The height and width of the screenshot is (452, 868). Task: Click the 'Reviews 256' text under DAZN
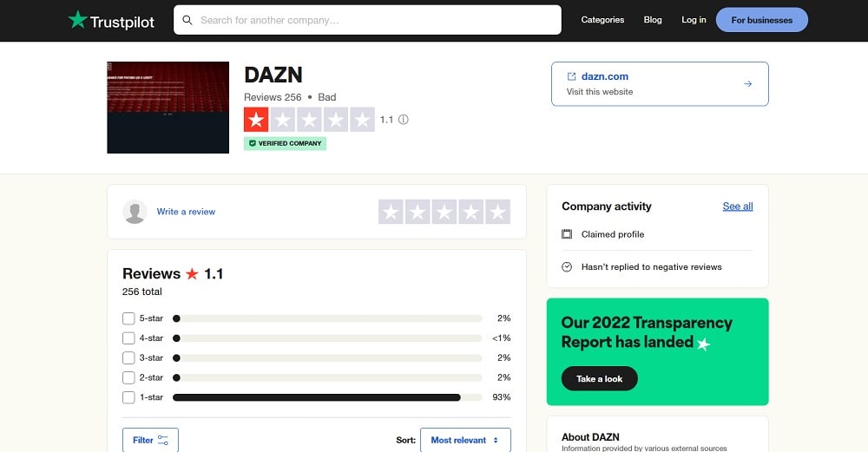click(x=273, y=97)
